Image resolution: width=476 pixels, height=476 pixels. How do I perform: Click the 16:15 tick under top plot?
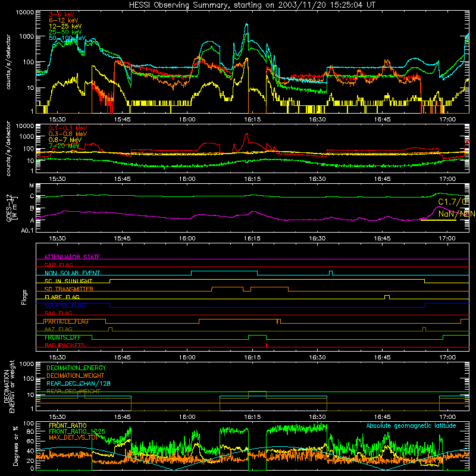(x=252, y=120)
